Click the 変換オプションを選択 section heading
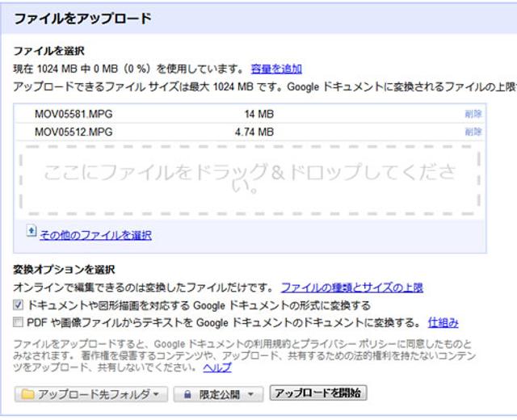This screenshot has width=517, height=420. point(64,270)
